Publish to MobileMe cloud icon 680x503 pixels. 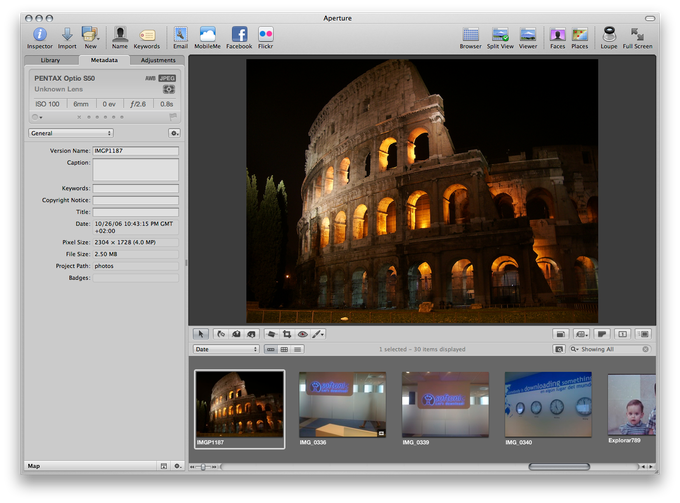[207, 35]
